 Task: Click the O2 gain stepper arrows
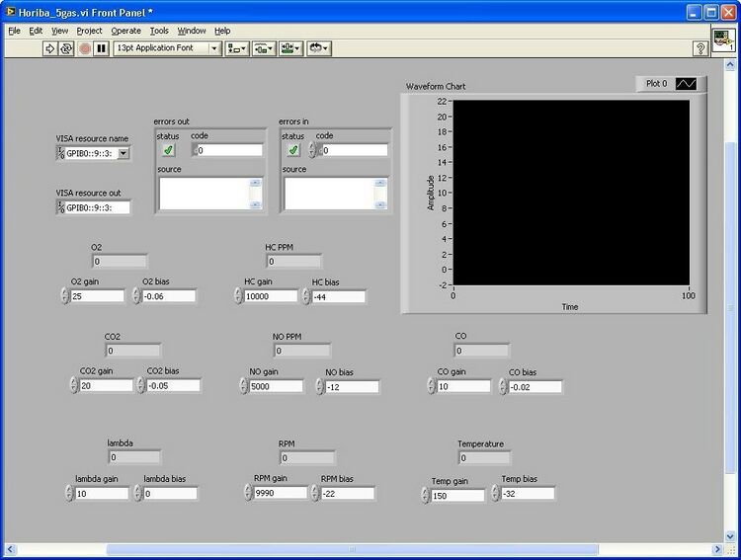(65, 296)
